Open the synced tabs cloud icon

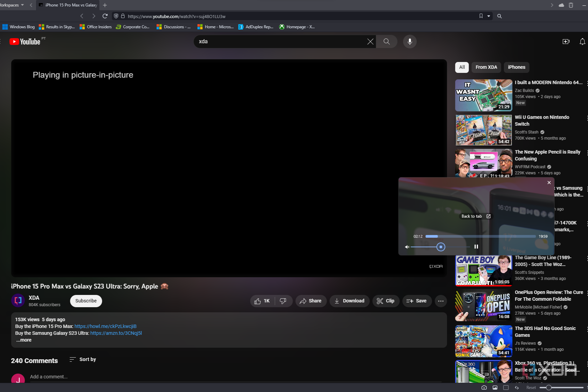coord(561,5)
